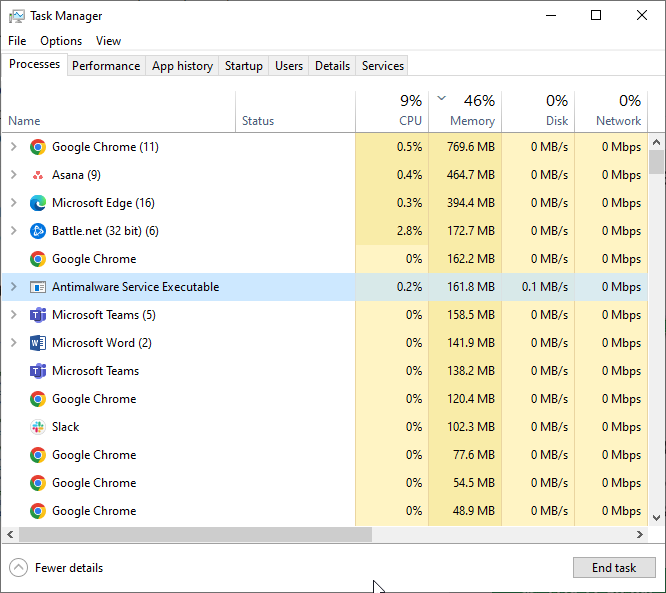Sort by the Disk column header
The height and width of the screenshot is (593, 666).
pos(538,111)
